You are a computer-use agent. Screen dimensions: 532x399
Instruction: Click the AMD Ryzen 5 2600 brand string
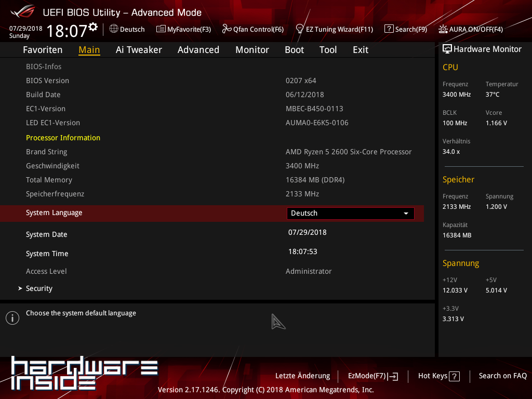[x=349, y=152]
